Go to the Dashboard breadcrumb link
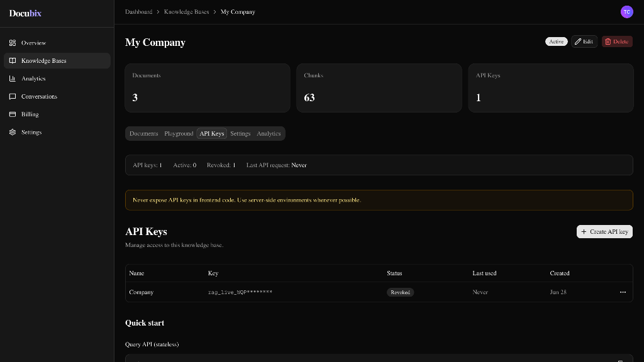 point(139,12)
